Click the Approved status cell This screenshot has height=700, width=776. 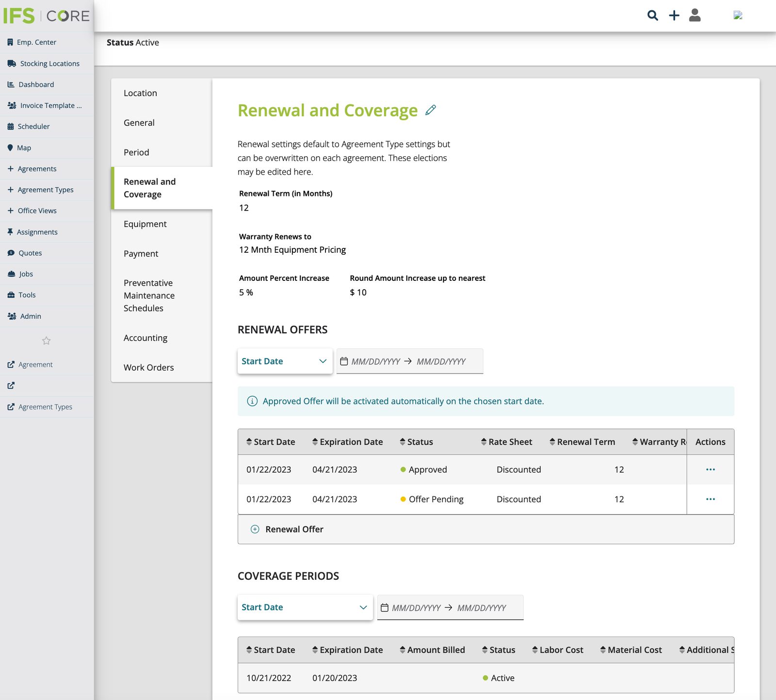click(423, 470)
